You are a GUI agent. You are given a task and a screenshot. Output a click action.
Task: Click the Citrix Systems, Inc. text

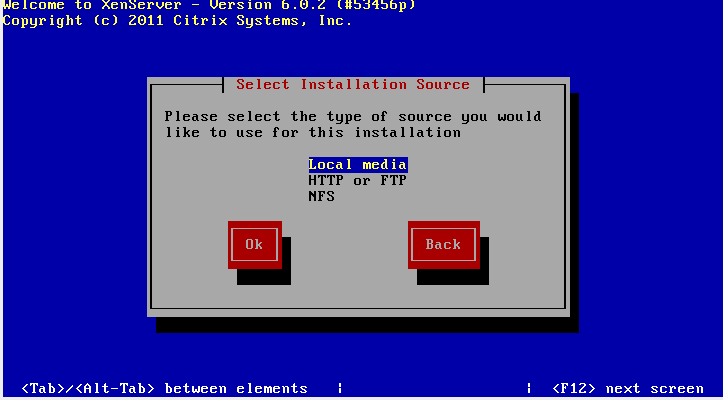coord(263,21)
